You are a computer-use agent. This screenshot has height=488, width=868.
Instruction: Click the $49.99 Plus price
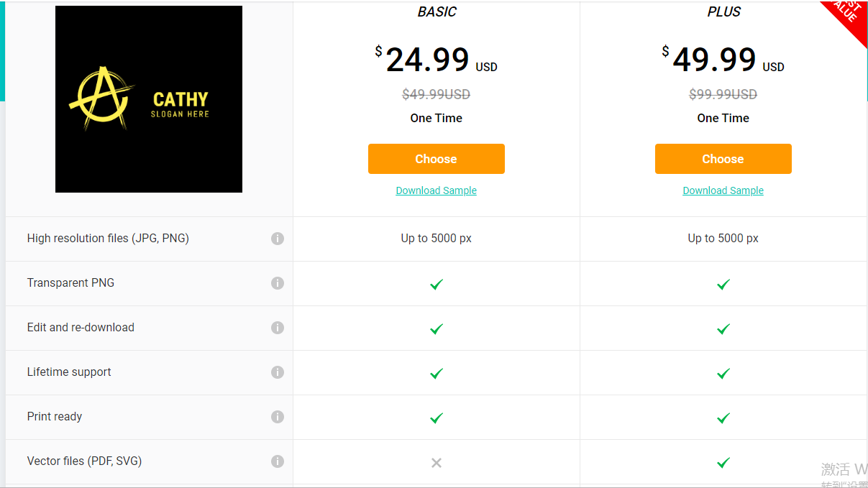[715, 60]
